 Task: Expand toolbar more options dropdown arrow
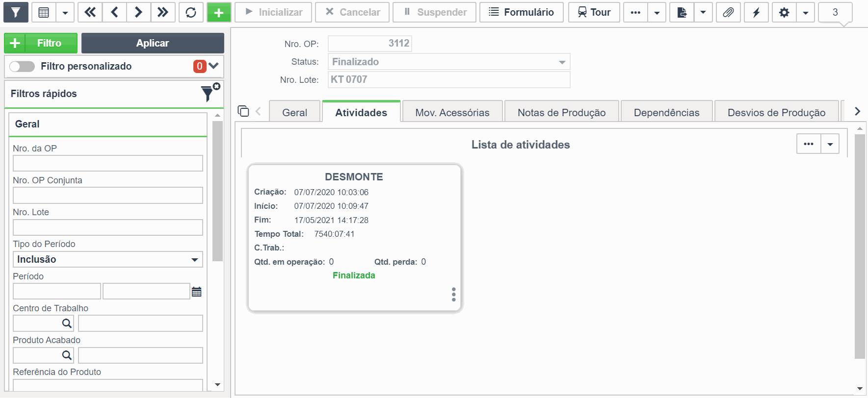coord(657,12)
